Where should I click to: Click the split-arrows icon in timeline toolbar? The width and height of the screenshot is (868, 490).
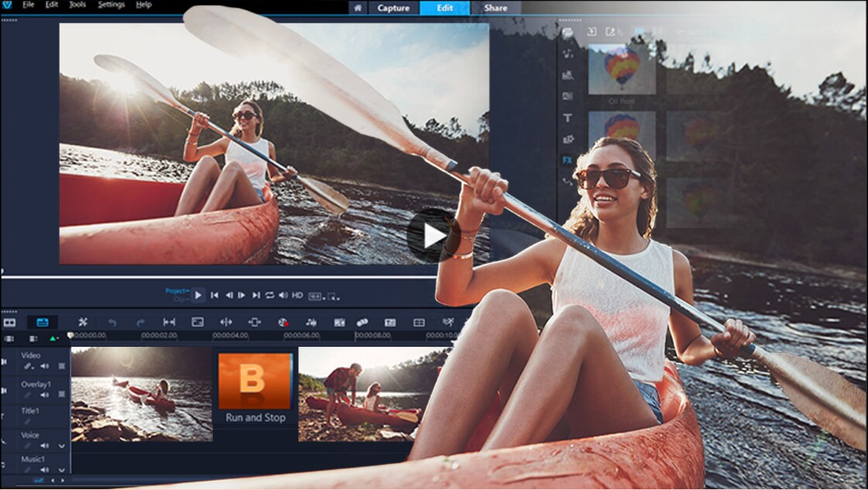pos(226,322)
